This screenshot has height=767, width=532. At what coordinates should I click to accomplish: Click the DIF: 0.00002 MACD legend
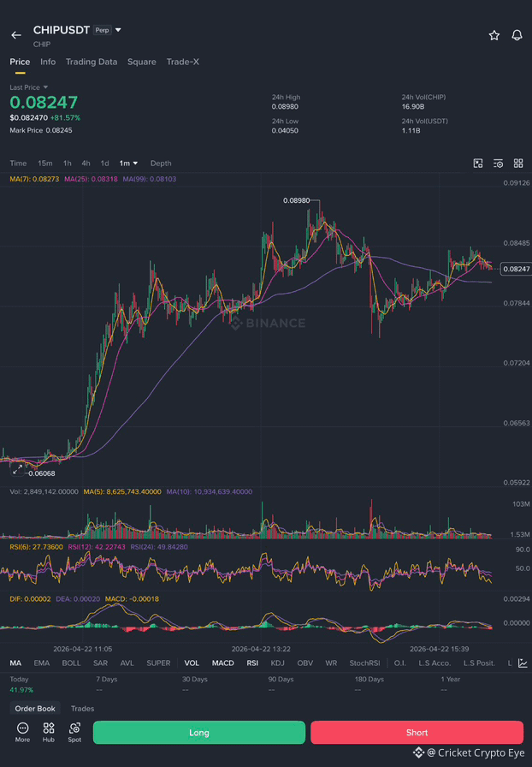click(30, 598)
